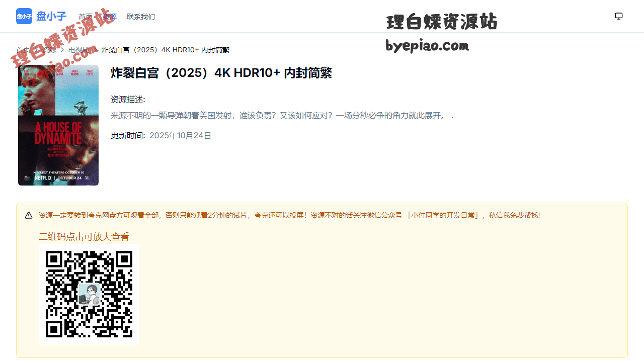Image resolution: width=644 pixels, height=362 pixels.
Task: Click the 理白嫖资源站 black watermark text
Action: point(442,22)
